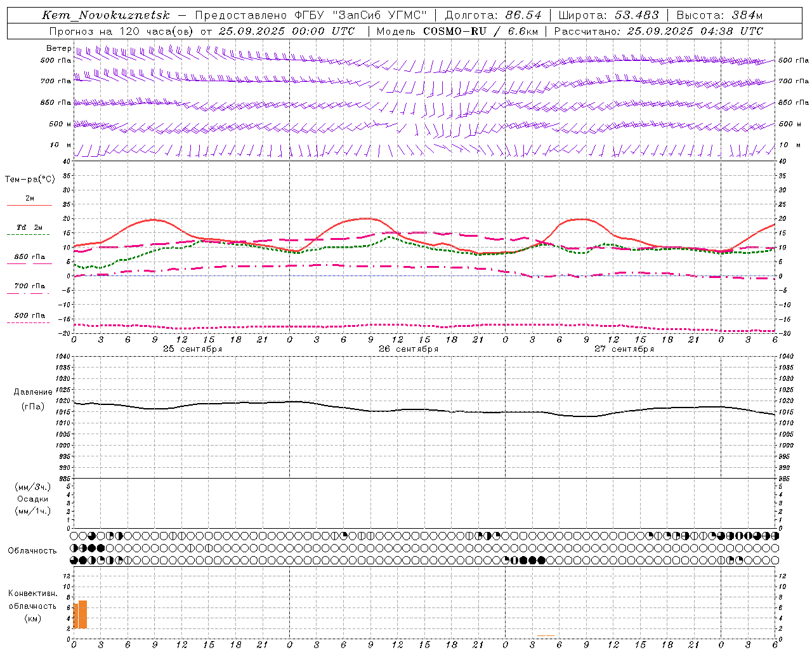Click the Ветер label above wind rows

[x=58, y=48]
